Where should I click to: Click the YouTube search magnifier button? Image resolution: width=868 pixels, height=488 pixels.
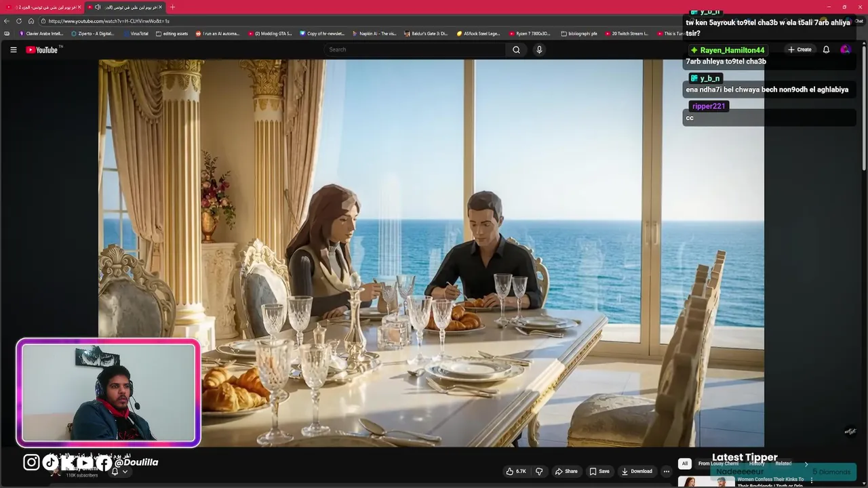click(516, 49)
